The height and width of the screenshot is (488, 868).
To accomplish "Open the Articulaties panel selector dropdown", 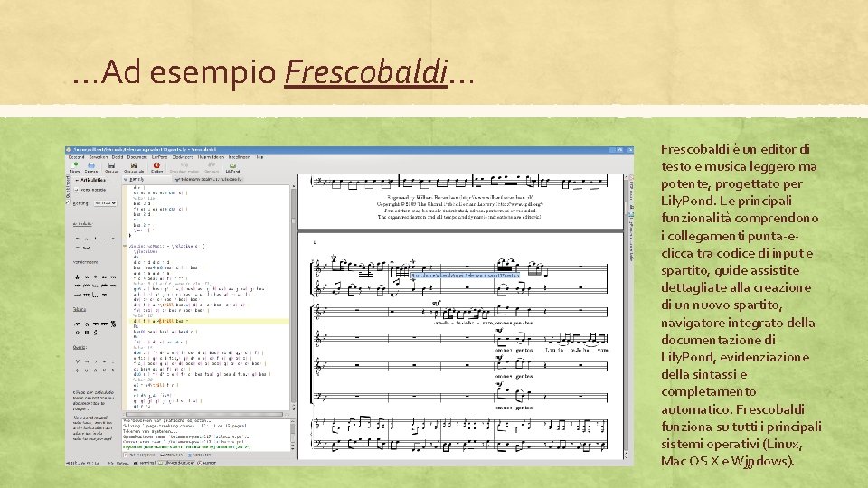I will tap(90, 181).
